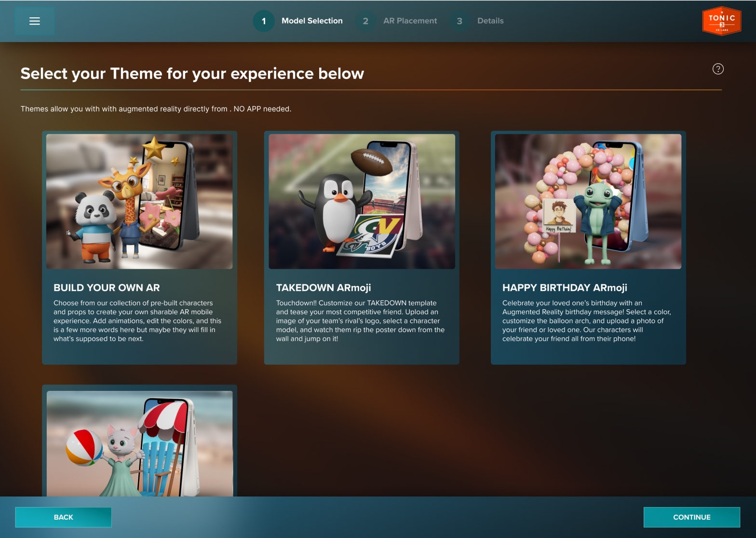The width and height of the screenshot is (756, 538).
Task: Select the beach cat theme image
Action: (139, 443)
